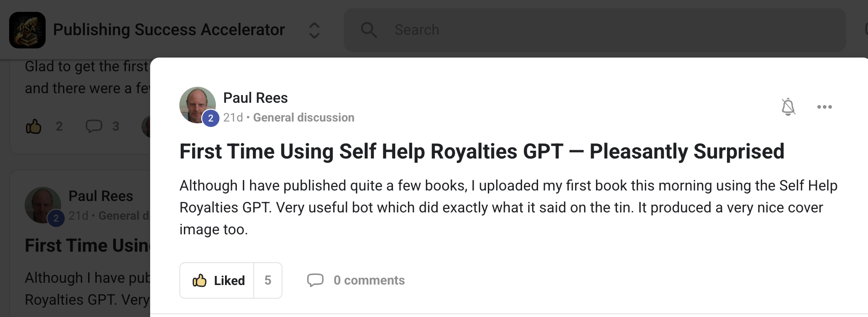Toggle post notifications bell
The height and width of the screenshot is (317, 868).
788,107
